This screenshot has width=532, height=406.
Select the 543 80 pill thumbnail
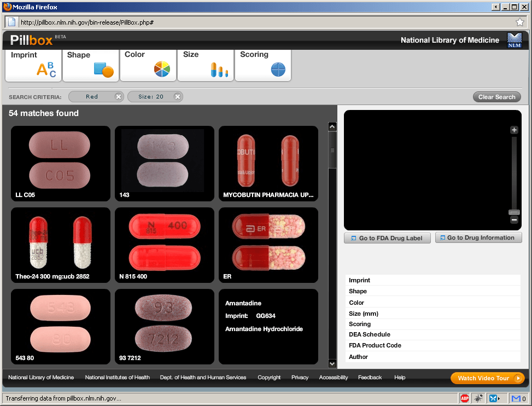coord(60,327)
